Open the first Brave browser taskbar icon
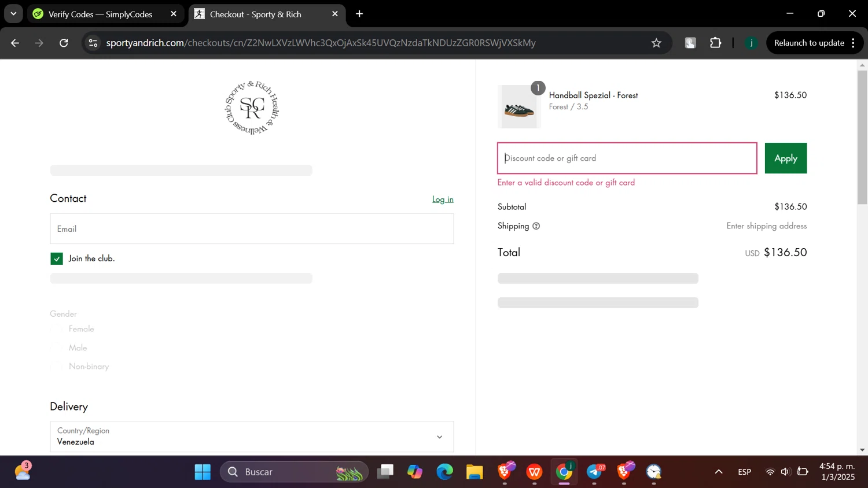The width and height of the screenshot is (868, 488). [x=505, y=472]
